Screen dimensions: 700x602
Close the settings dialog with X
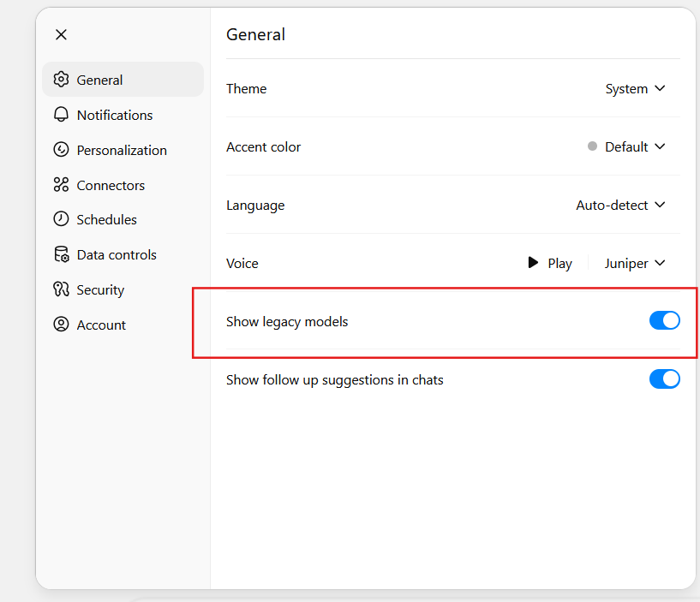[61, 34]
